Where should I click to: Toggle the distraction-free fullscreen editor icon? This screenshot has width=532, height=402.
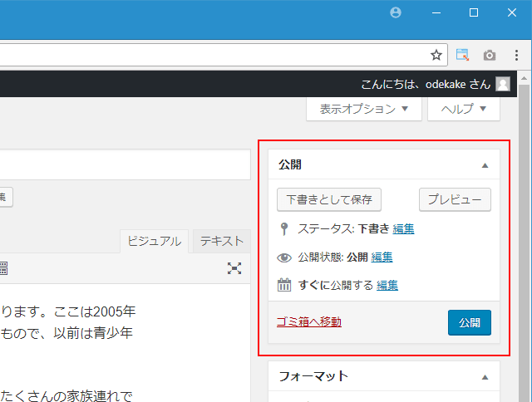pos(234,268)
